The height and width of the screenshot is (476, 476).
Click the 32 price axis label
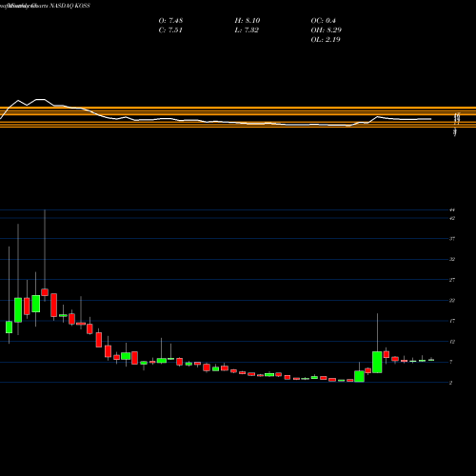click(x=452, y=259)
